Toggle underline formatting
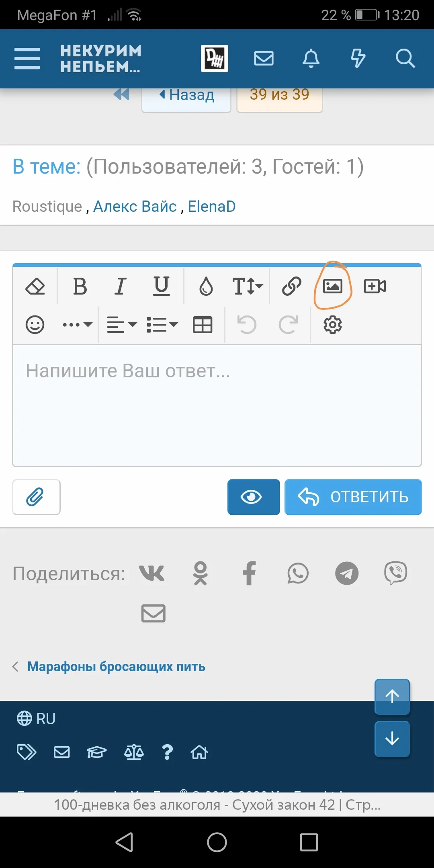Screen dimensions: 434x868 click(162, 287)
